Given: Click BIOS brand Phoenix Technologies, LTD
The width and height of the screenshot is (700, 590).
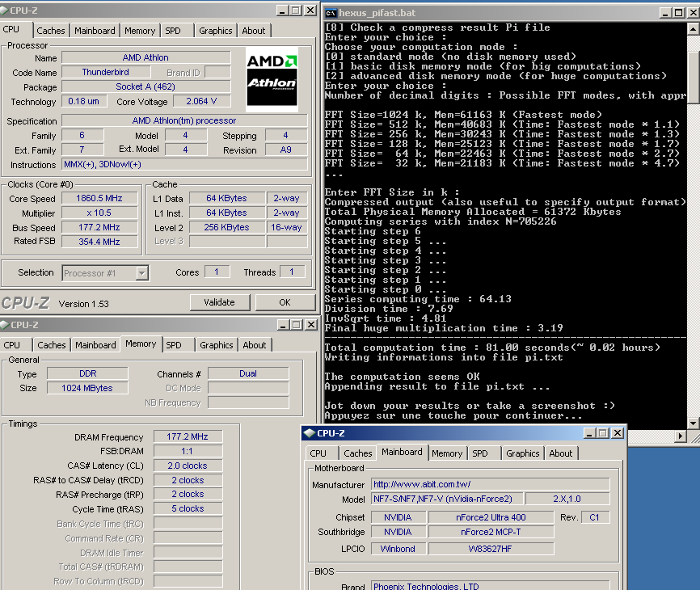Looking at the screenshot, I should pyautogui.click(x=490, y=585).
